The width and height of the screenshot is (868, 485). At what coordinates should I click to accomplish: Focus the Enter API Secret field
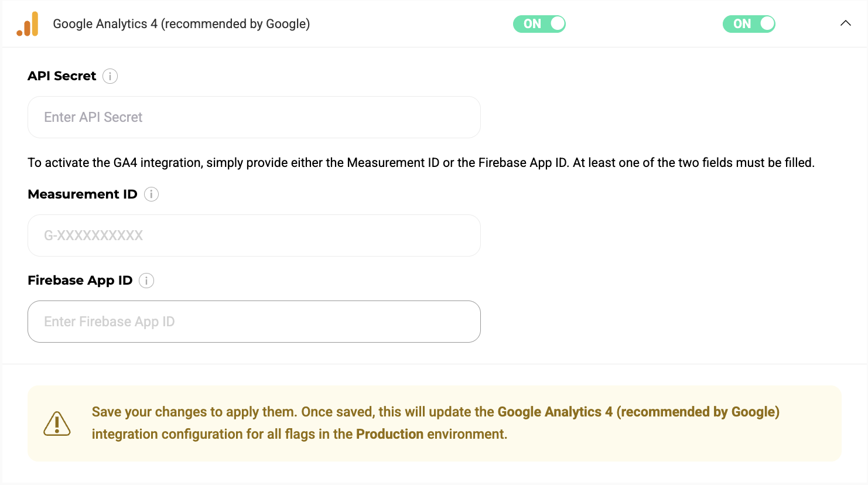click(x=254, y=117)
